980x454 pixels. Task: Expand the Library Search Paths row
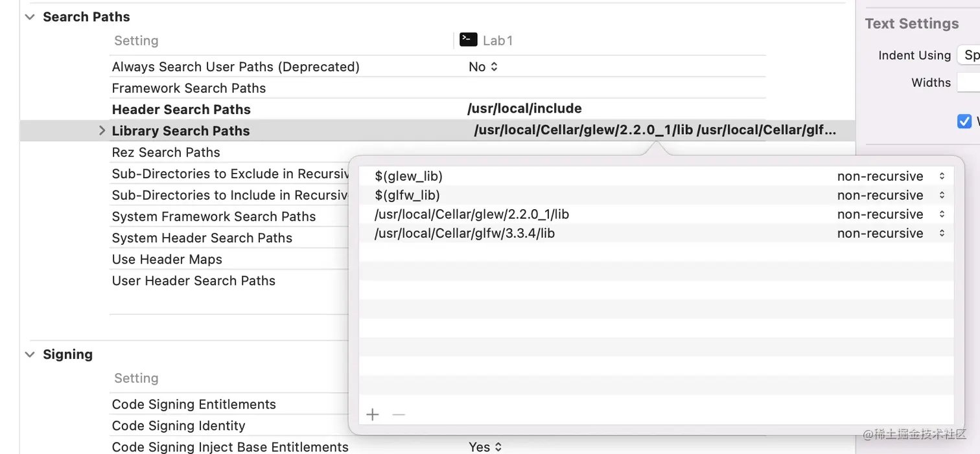point(102,131)
